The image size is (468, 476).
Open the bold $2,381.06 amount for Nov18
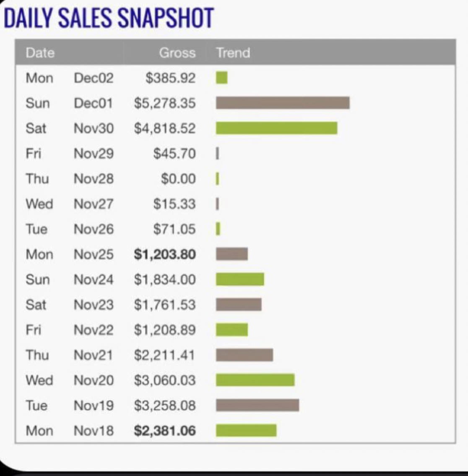[165, 431]
